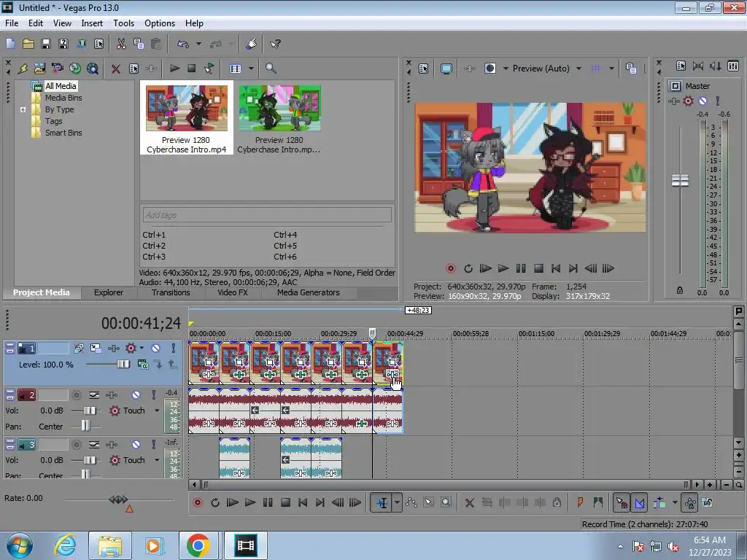Open Track 2 Touch automation dropdown
This screenshot has width=747, height=560.
pos(157,411)
